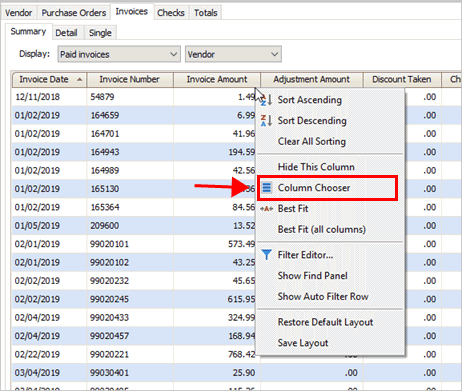Select invoice number 99020433
Image resolution: width=462 pixels, height=391 pixels.
pos(130,317)
